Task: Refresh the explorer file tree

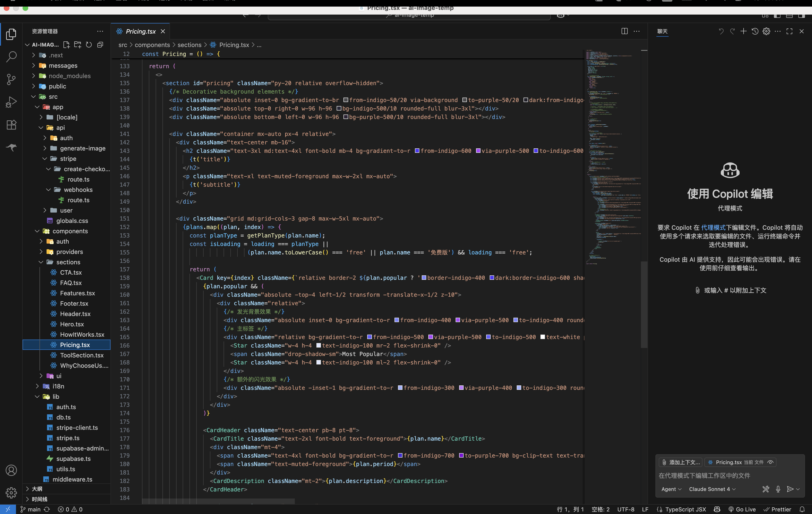Action: click(x=89, y=44)
